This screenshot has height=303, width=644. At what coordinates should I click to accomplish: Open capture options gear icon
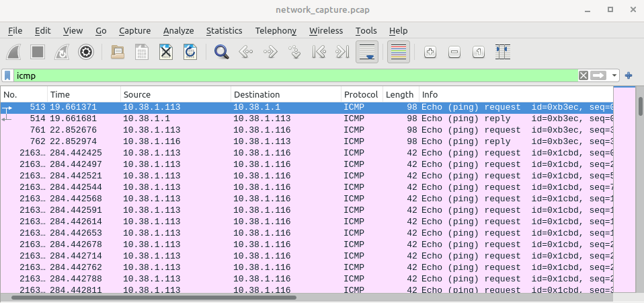86,53
